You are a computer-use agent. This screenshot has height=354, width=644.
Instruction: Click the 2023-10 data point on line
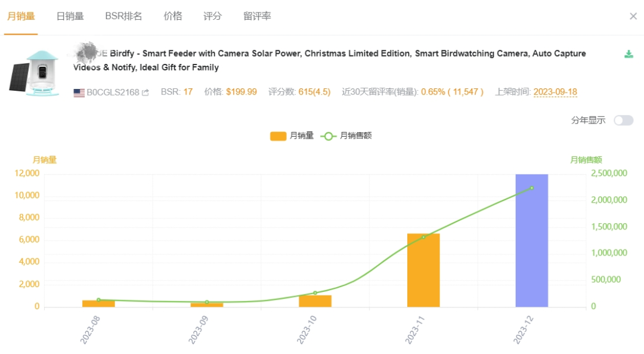tap(315, 293)
